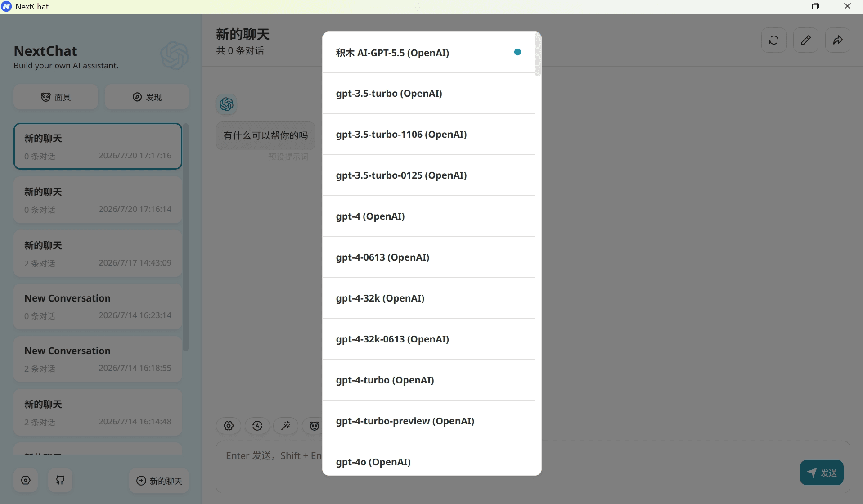
Task: Open the GitHub icon in sidebar footer
Action: coord(60,480)
